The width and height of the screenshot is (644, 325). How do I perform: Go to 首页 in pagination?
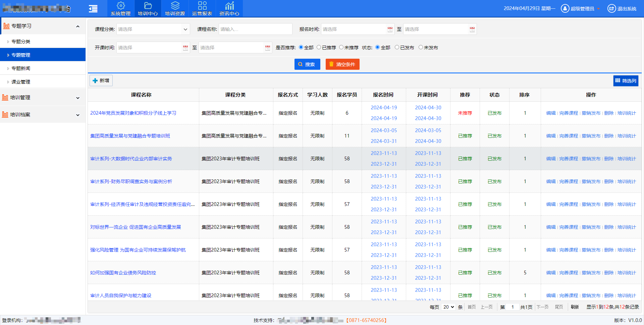tap(472, 307)
